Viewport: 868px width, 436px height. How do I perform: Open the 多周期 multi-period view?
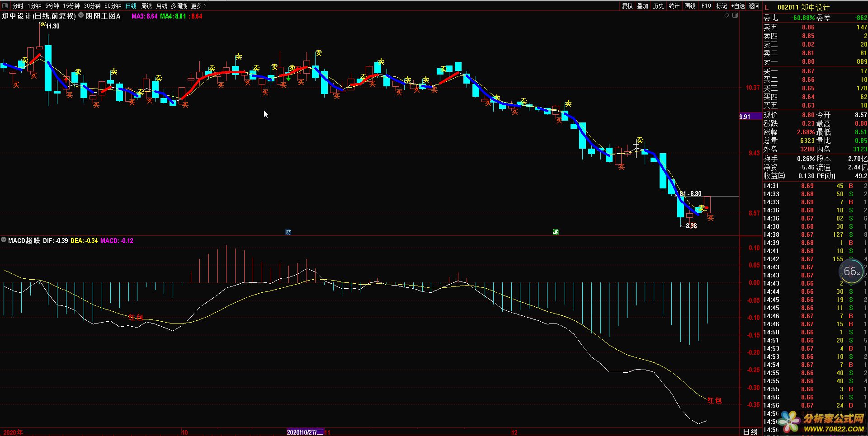click(179, 6)
